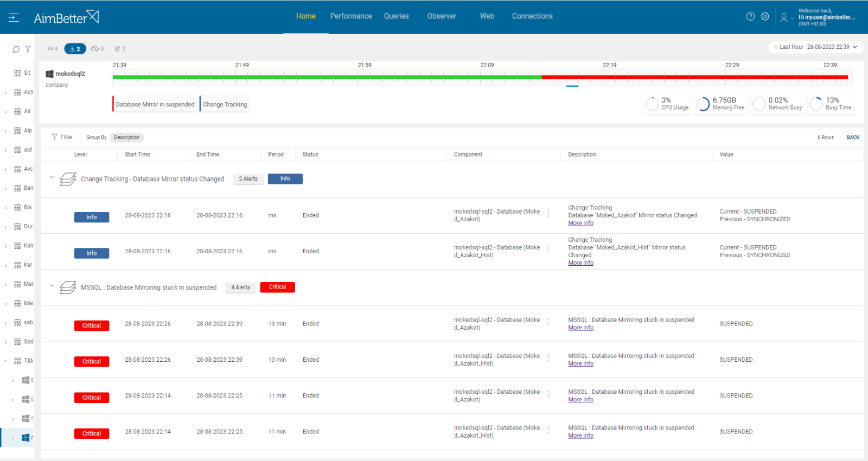Collapse the MSSQL Database Mirroring stuck group
Image resolution: width=868 pixels, height=461 pixels.
pos(52,286)
